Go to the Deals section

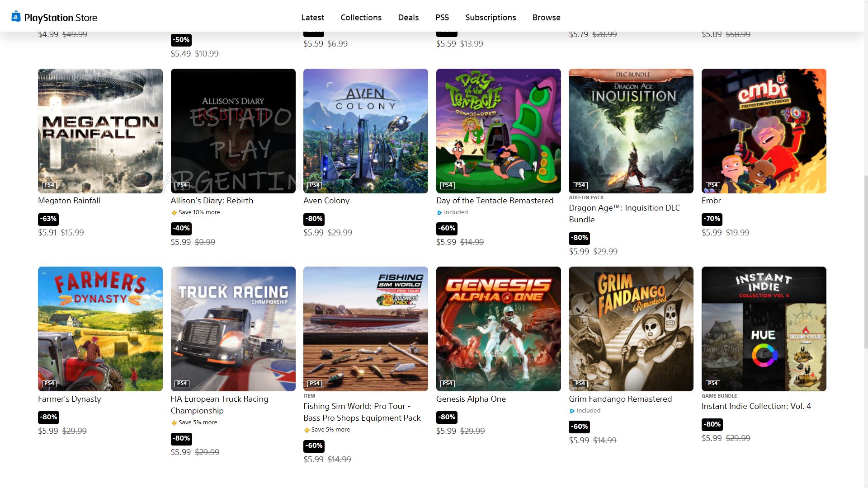[x=408, y=17]
